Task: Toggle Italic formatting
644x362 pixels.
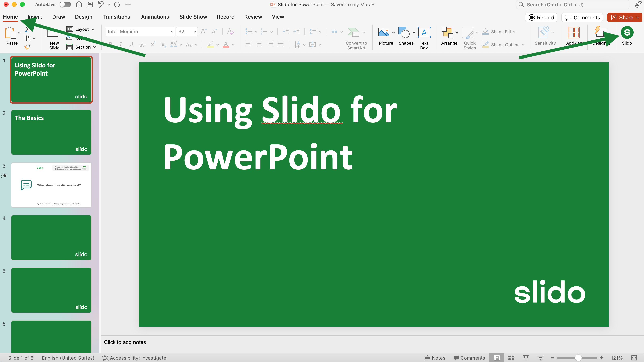Action: point(121,45)
